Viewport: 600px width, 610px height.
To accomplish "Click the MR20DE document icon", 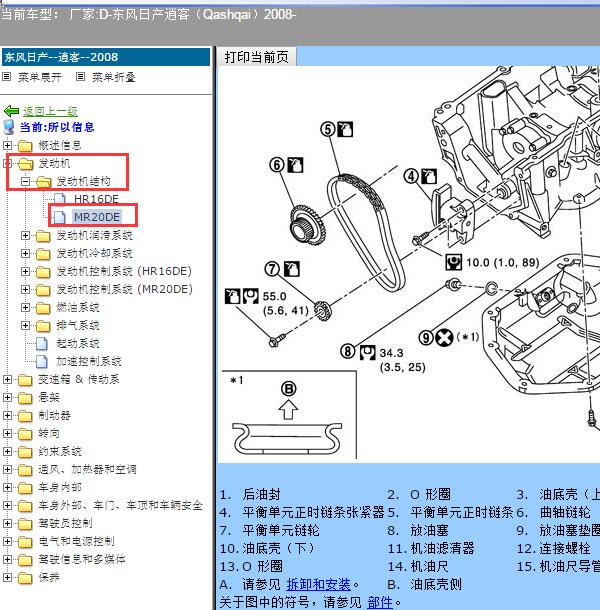I will tap(60, 217).
